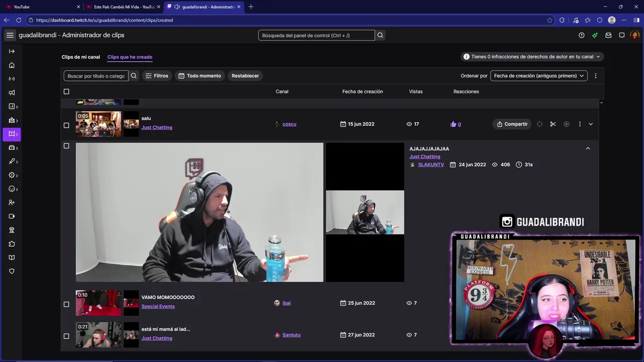Open the Analytics chart icon in the sidebar
644x362 pixels.
12,107
